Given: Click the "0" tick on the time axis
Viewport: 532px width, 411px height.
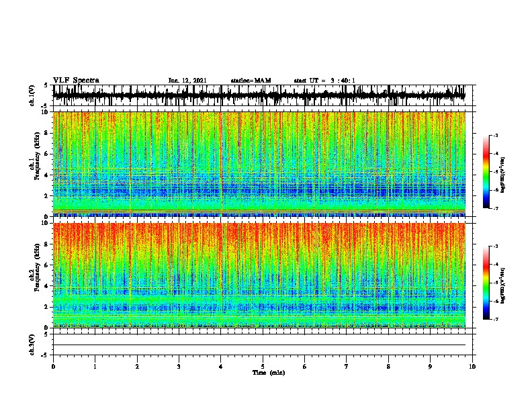Looking at the screenshot, I should [53, 367].
